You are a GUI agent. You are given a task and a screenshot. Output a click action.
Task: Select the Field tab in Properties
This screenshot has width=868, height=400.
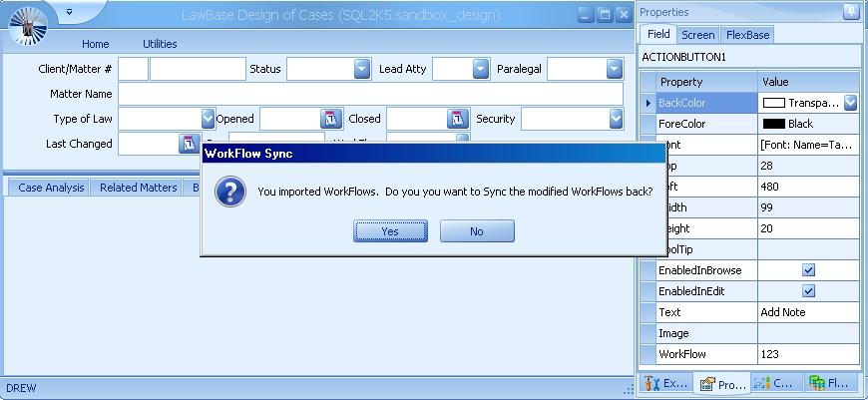pyautogui.click(x=658, y=34)
